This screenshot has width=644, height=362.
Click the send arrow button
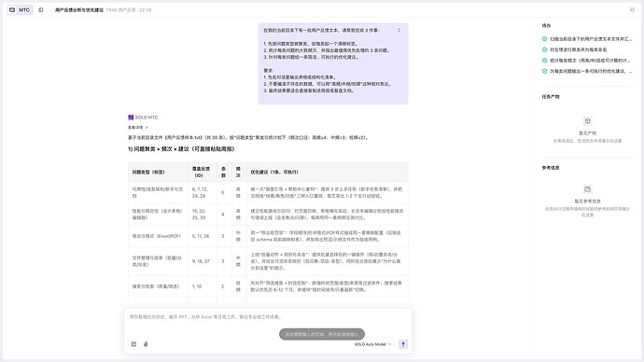(403, 344)
